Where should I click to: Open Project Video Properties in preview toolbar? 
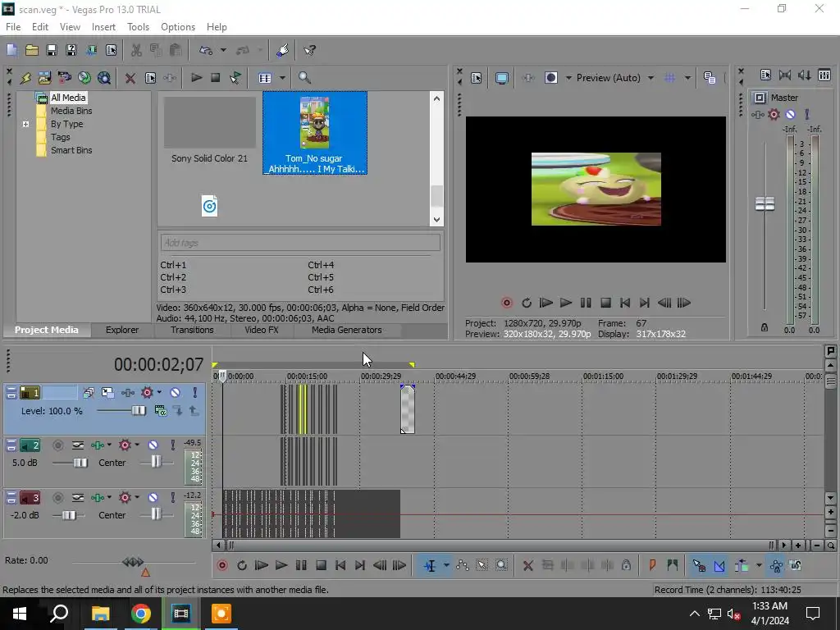tap(477, 78)
